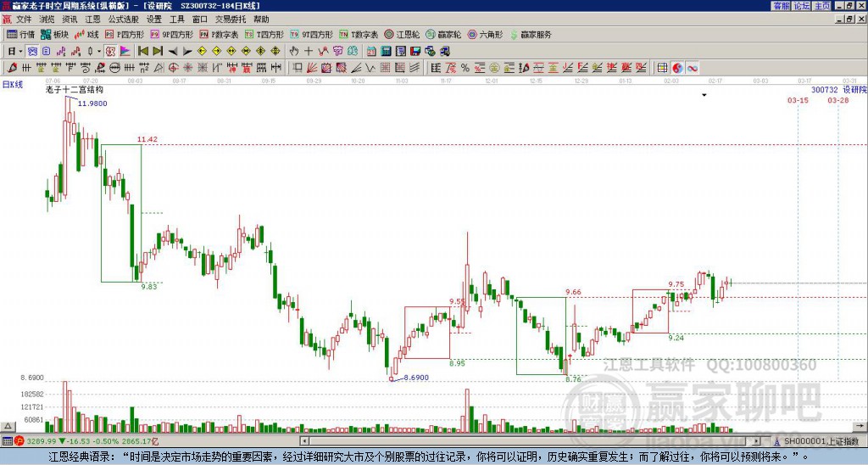Expand the candlestick style dropdown arrow

pyautogui.click(x=98, y=52)
